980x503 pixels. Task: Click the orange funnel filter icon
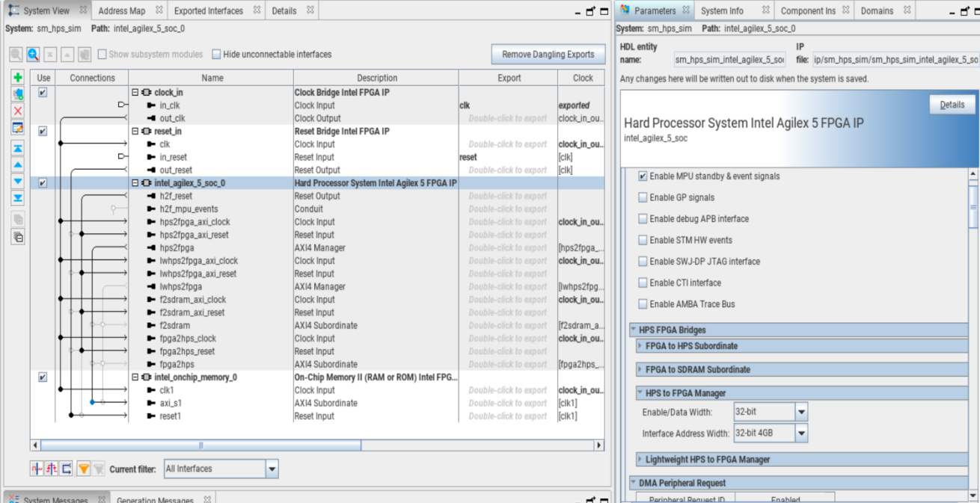coord(83,469)
